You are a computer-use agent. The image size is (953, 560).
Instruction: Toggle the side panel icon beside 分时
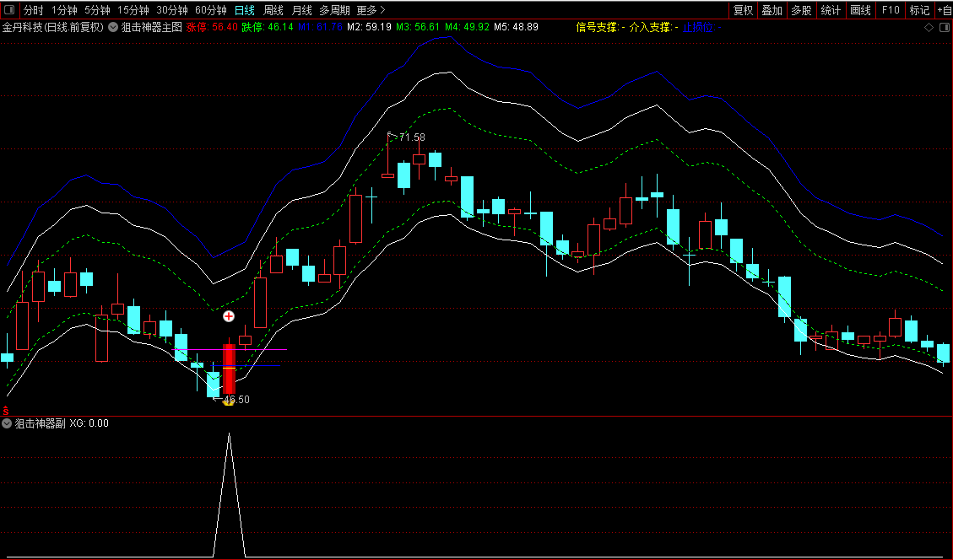click(x=9, y=10)
